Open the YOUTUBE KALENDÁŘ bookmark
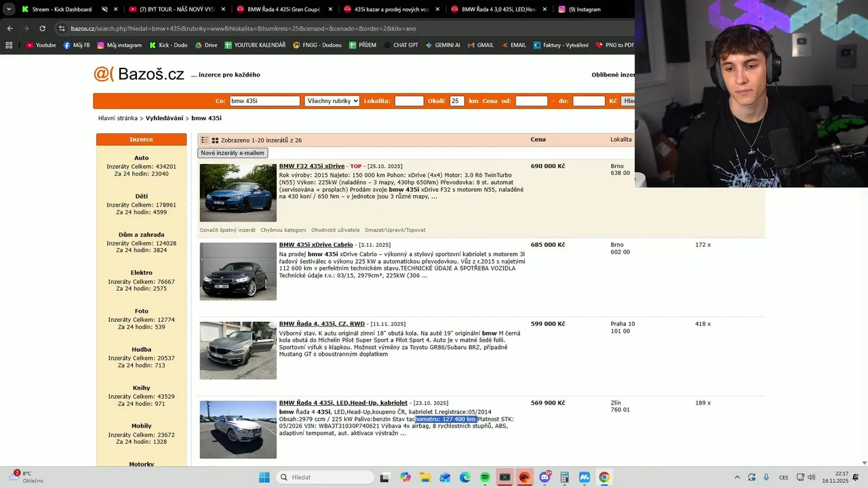The width and height of the screenshot is (868, 488). click(255, 45)
